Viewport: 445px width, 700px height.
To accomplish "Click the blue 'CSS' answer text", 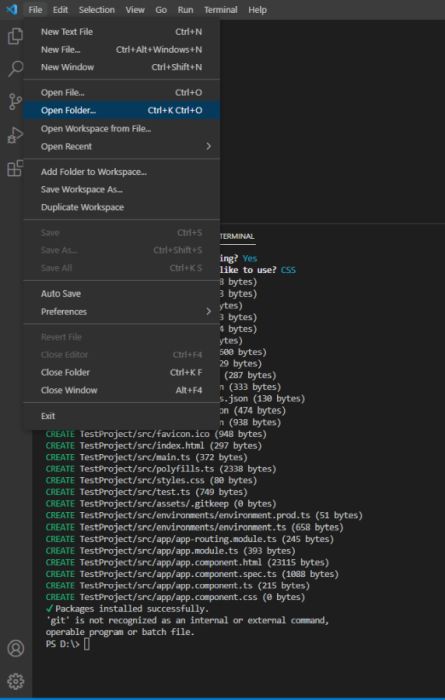I will (288, 270).
